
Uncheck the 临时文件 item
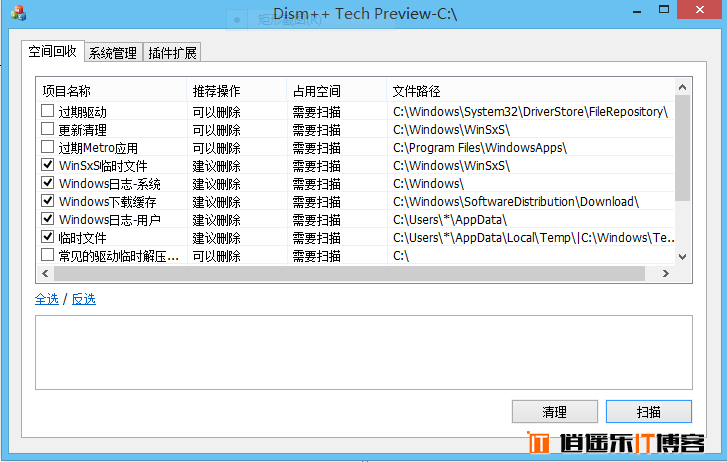pos(47,237)
